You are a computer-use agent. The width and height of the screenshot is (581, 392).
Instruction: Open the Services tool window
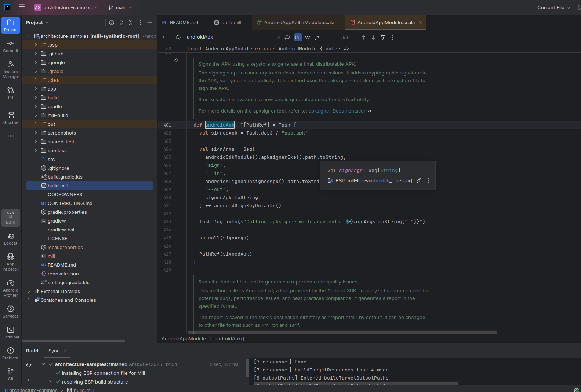11,312
